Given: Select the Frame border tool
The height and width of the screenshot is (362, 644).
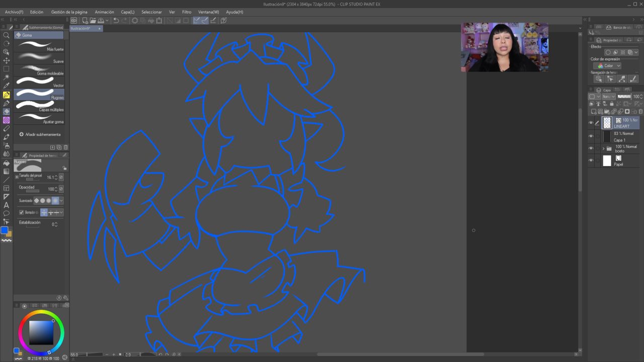Looking at the screenshot, I should coord(6,188).
